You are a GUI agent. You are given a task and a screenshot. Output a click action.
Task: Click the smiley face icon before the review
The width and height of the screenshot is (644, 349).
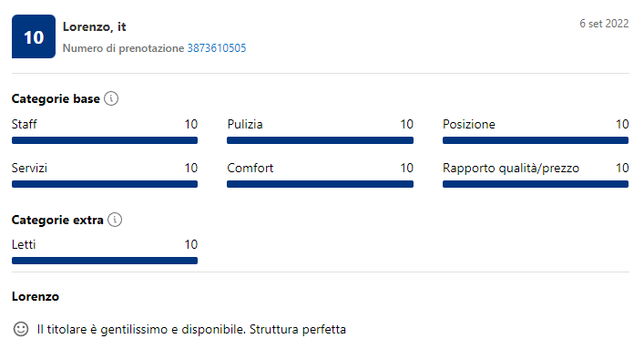(21, 329)
